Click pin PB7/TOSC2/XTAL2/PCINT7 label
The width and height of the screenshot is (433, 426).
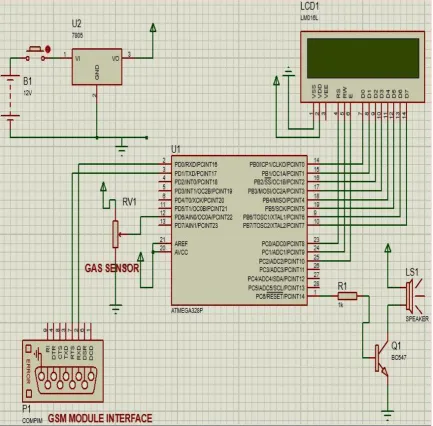click(x=274, y=226)
